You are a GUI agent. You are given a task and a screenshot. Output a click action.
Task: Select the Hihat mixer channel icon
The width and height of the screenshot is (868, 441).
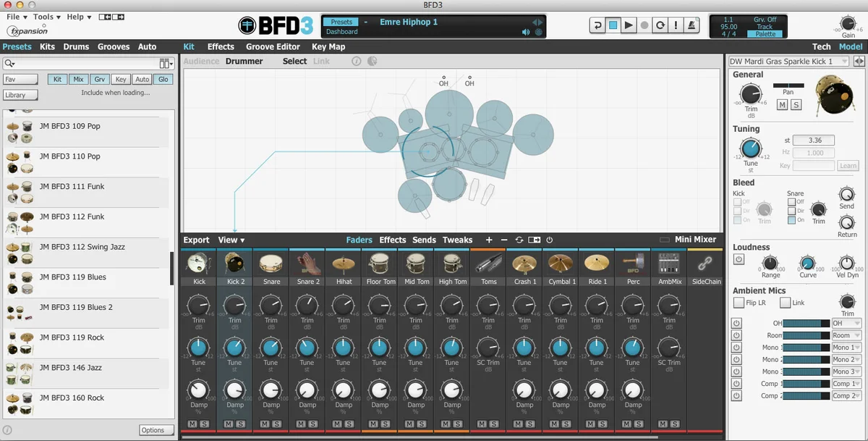click(x=344, y=264)
